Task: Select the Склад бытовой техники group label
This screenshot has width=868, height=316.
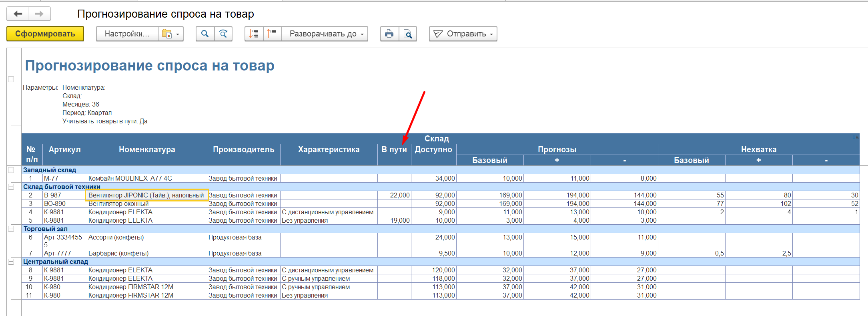Action: (x=62, y=187)
